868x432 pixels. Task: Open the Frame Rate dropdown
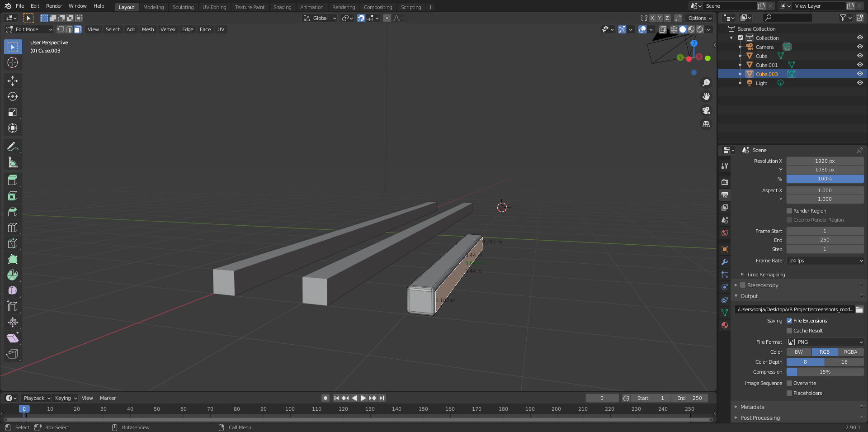pyautogui.click(x=825, y=261)
